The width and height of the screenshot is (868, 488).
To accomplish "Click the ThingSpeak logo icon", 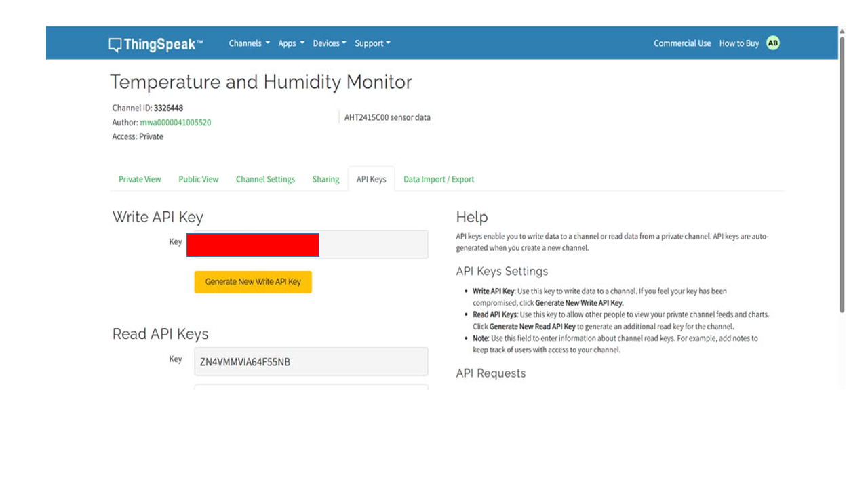I will tap(115, 45).
